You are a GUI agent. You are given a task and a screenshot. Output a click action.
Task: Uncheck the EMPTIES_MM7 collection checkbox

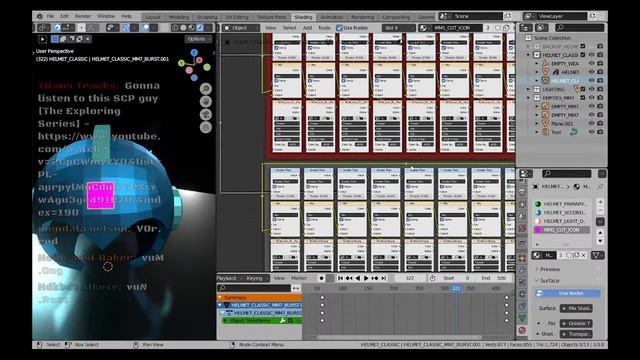(x=583, y=98)
